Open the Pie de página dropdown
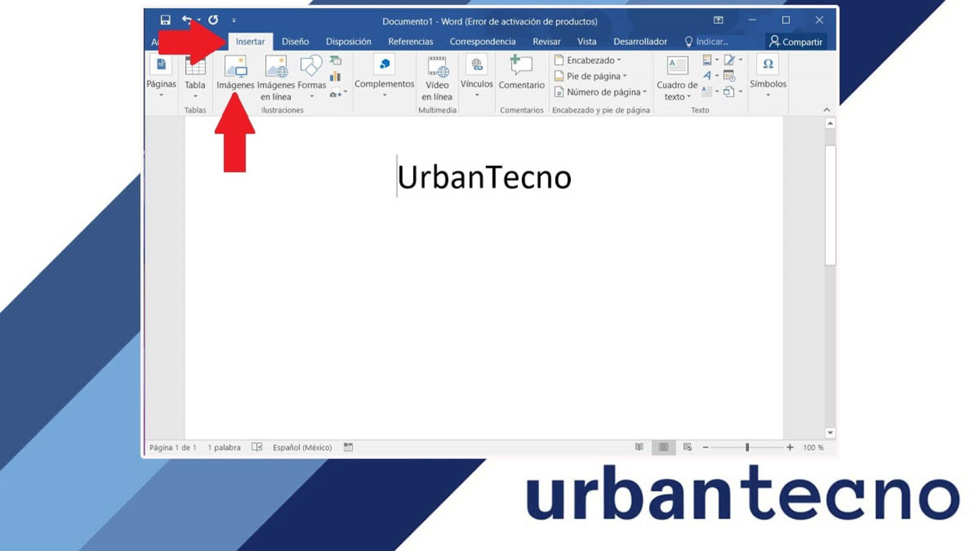The image size is (980, 551). 591,76
